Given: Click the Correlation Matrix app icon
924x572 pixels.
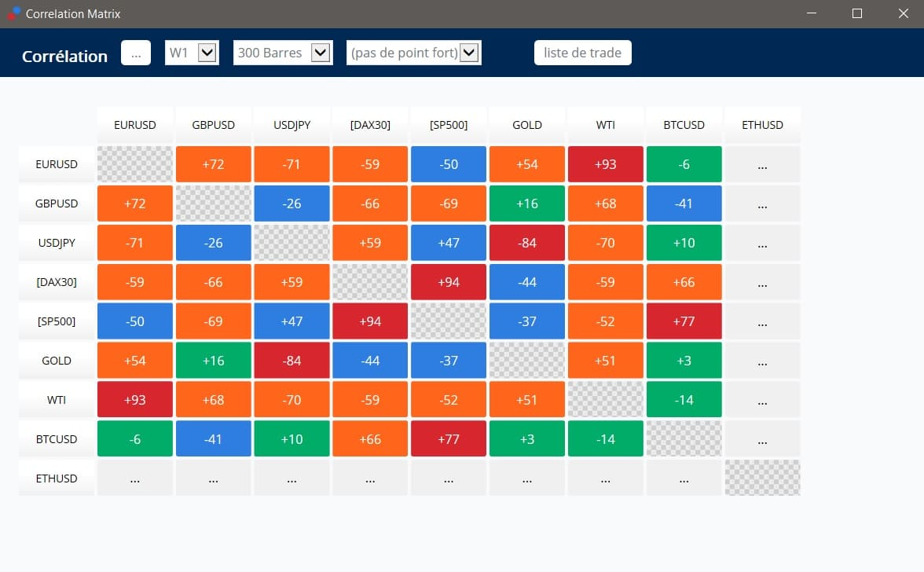Looking at the screenshot, I should point(13,13).
